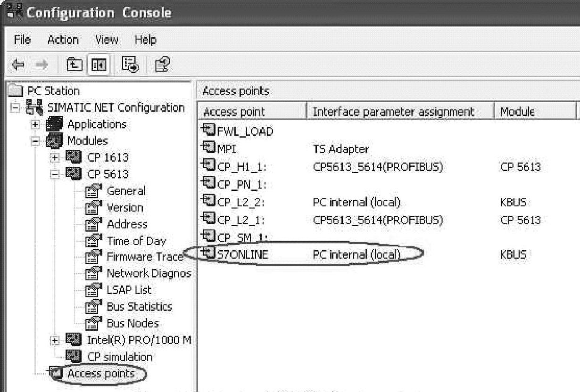Click the Export list toolbar icon
This screenshot has height=392, width=580.
129,65
